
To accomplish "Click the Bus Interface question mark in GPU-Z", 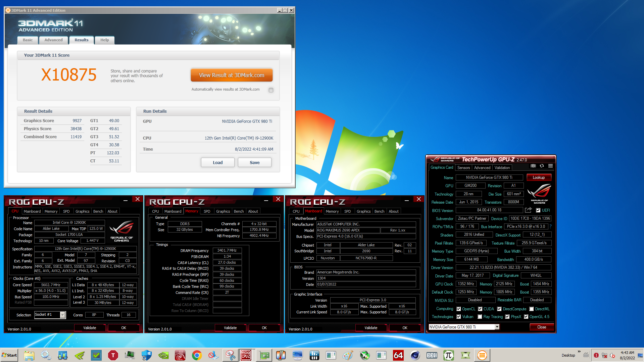I will click(x=551, y=226).
